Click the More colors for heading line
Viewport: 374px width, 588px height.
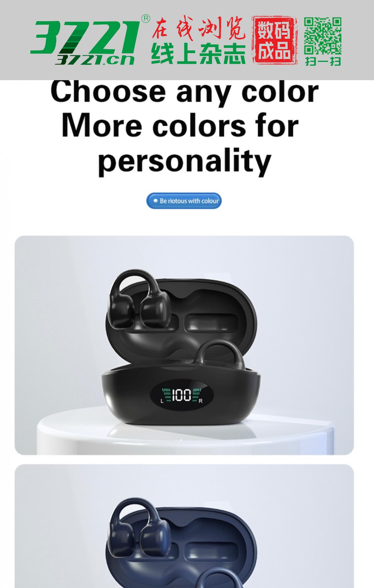coord(180,126)
